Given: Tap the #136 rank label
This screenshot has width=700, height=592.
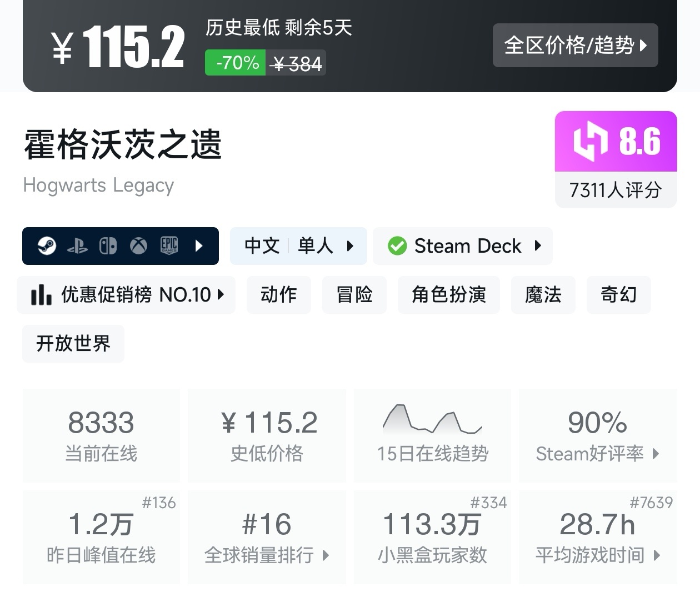Looking at the screenshot, I should (159, 503).
